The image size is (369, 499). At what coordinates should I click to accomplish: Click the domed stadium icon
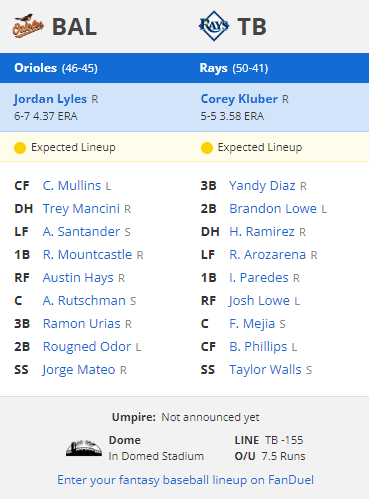click(84, 448)
